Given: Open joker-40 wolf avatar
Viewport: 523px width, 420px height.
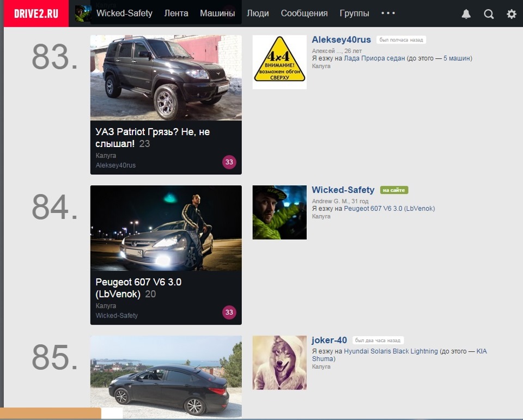Looking at the screenshot, I should 279,363.
